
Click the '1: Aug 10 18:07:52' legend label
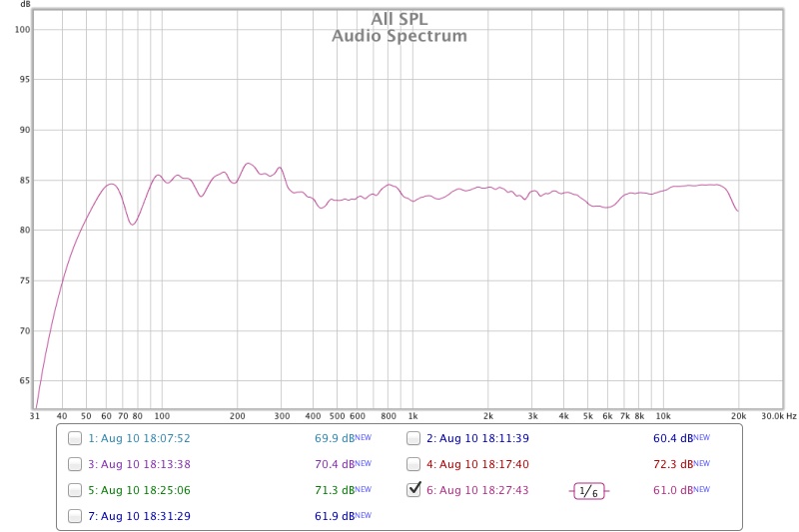point(139,438)
